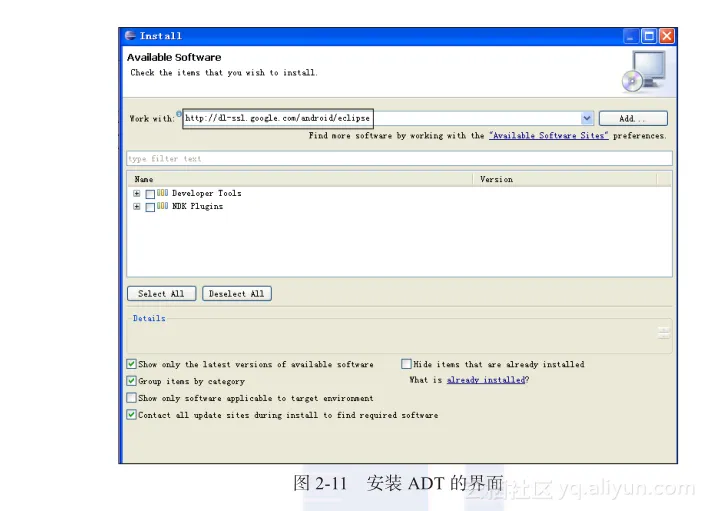Select the NDK Plugins row text

point(197,206)
